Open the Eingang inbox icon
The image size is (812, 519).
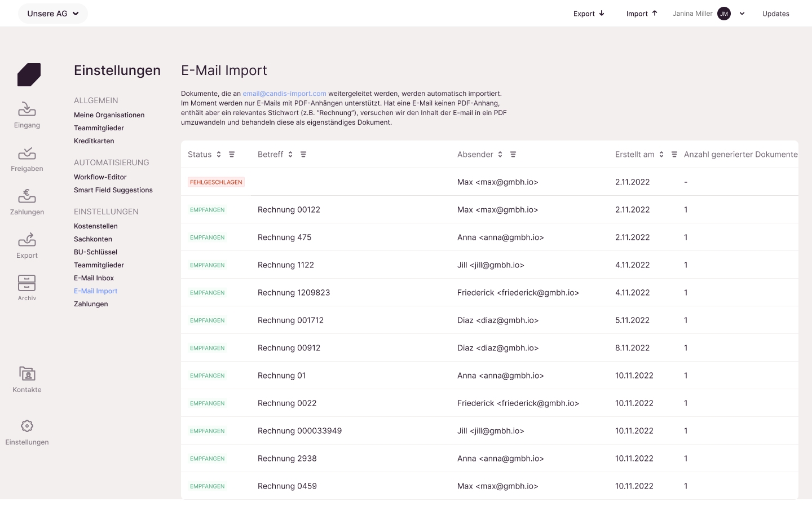(27, 108)
